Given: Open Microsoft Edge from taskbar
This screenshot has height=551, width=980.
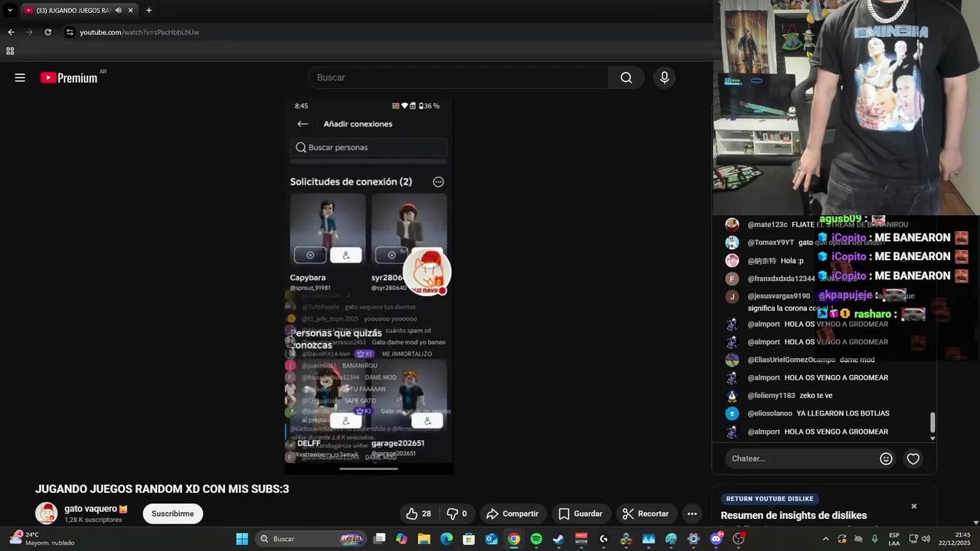Looking at the screenshot, I should point(446,539).
